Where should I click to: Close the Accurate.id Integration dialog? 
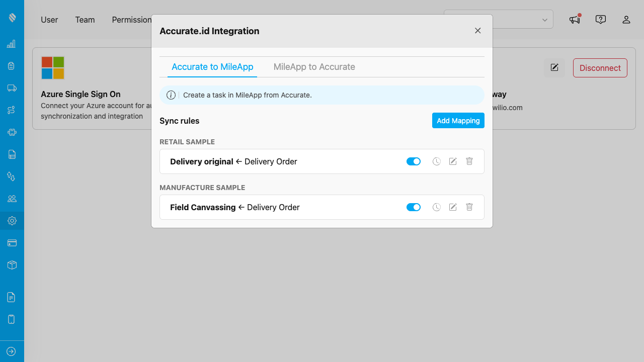point(478,31)
